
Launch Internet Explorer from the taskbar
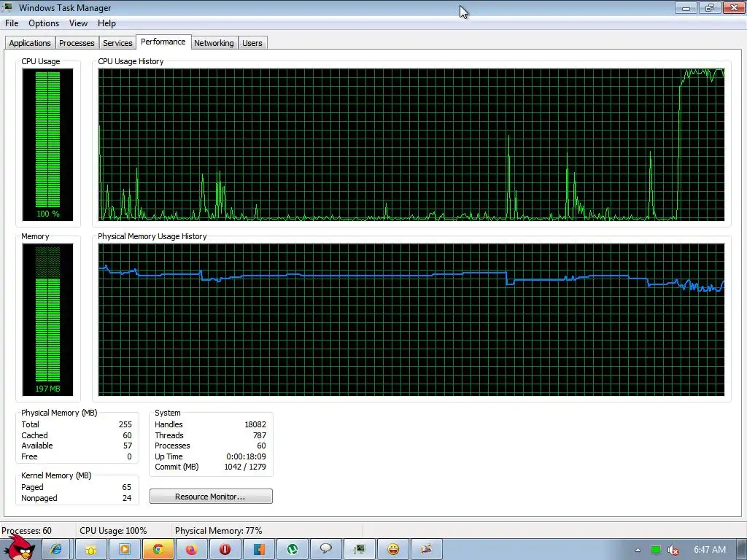(x=56, y=550)
